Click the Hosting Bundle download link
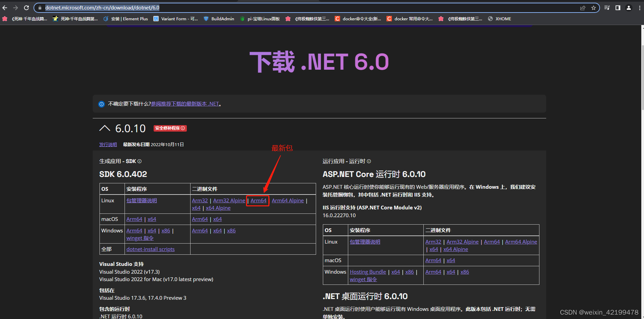 [x=368, y=272]
